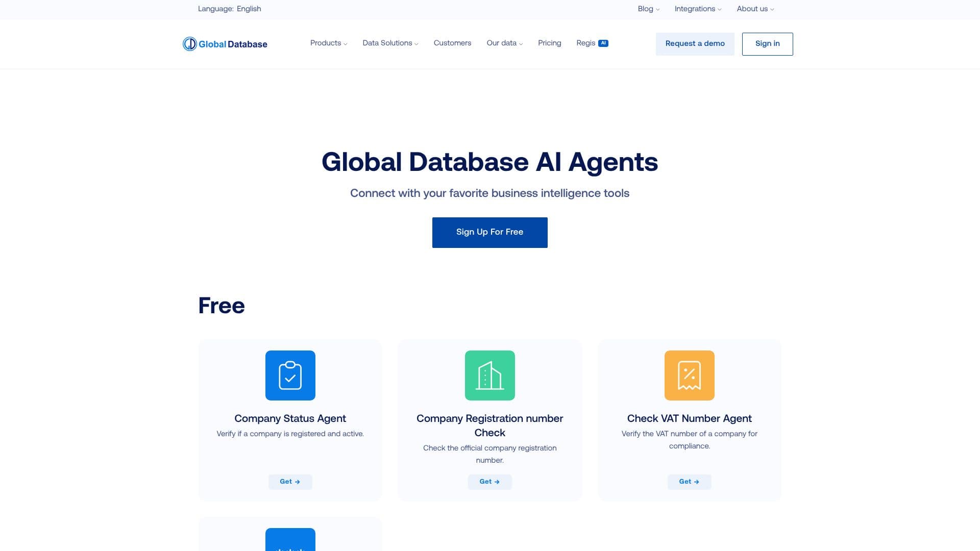Go to the Customers page
Viewport: 980px width, 551px height.
coord(452,43)
